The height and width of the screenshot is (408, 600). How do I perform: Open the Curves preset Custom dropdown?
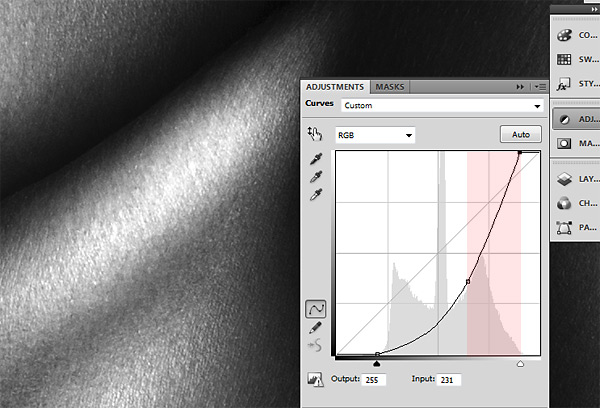point(442,106)
